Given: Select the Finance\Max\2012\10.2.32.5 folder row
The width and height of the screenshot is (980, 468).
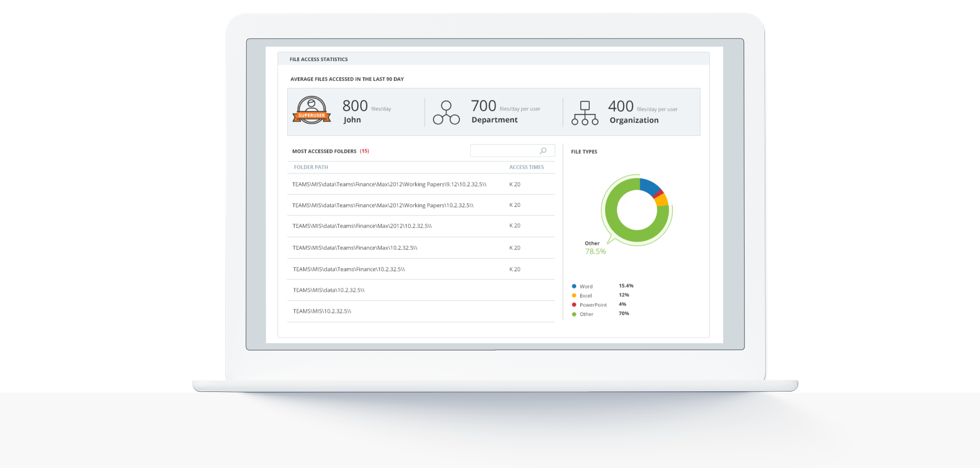Looking at the screenshot, I should pyautogui.click(x=362, y=226).
